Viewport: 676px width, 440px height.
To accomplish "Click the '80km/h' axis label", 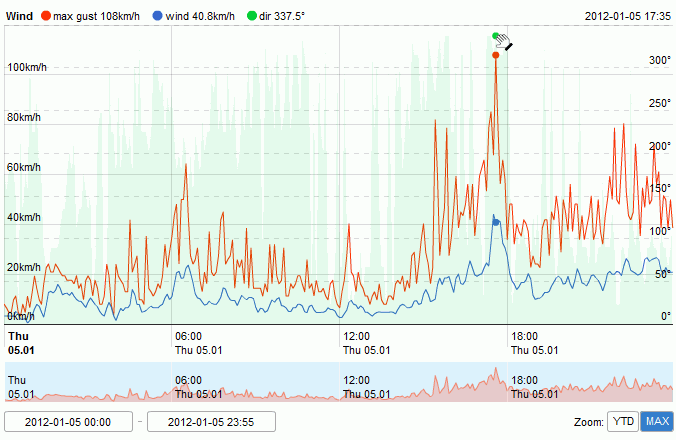I will coord(24,117).
